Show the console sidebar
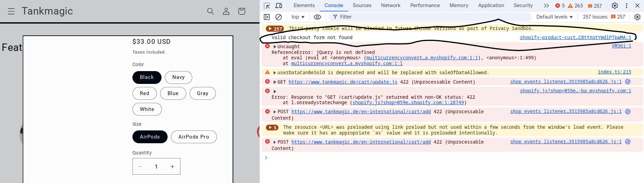 (x=267, y=17)
